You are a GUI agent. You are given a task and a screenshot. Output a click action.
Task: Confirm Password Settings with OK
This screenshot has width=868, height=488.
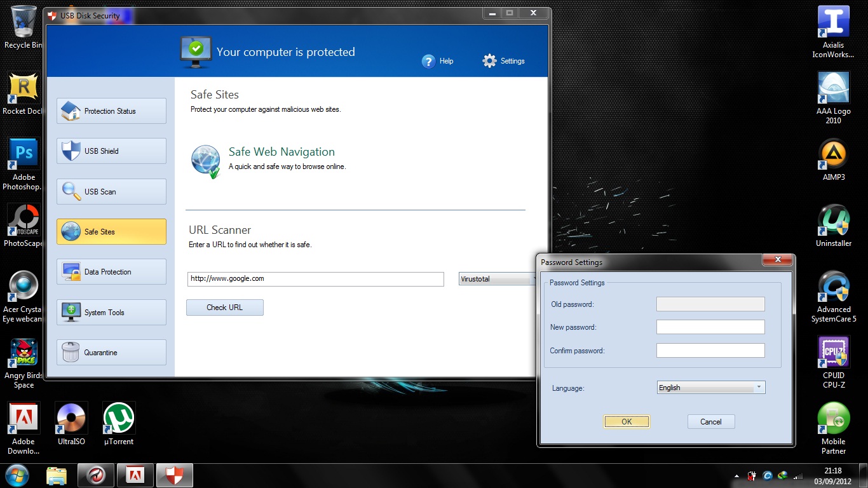[627, 422]
